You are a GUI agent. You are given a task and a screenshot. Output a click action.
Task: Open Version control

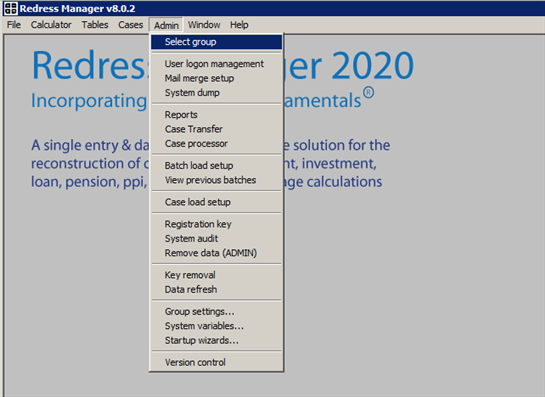[217, 363]
